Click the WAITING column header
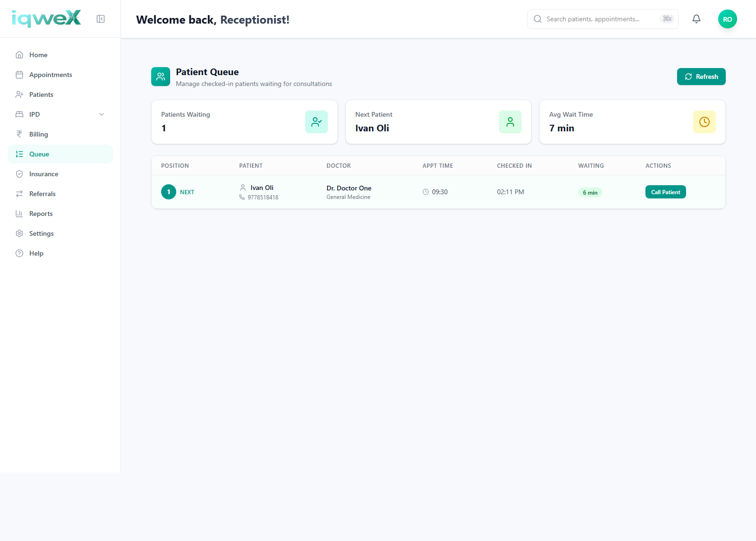Screen dimensions: 756x541 tap(591, 166)
